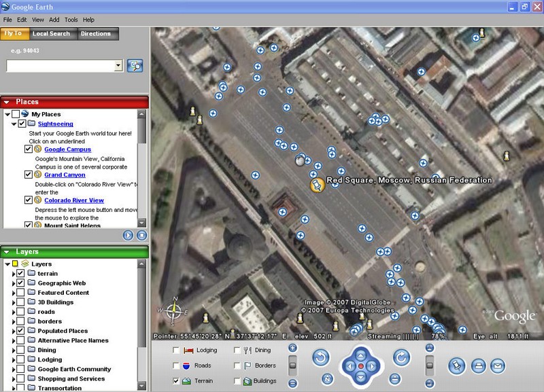
Task: Tilt the view up
Action: (x=430, y=348)
